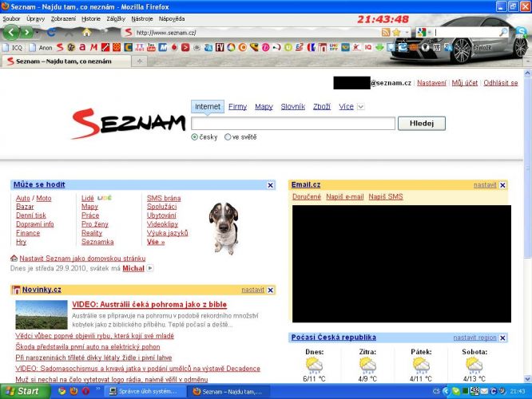Image resolution: width=532 pixels, height=399 pixels.
Task: Open the Nastavení link
Action: (x=431, y=83)
